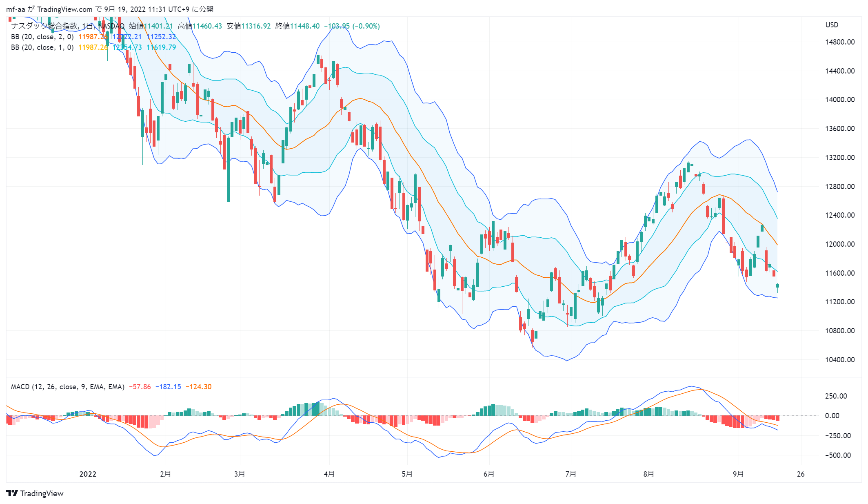Select the 安値 11316.92 low value
This screenshot has height=504, width=868.
click(x=249, y=26)
